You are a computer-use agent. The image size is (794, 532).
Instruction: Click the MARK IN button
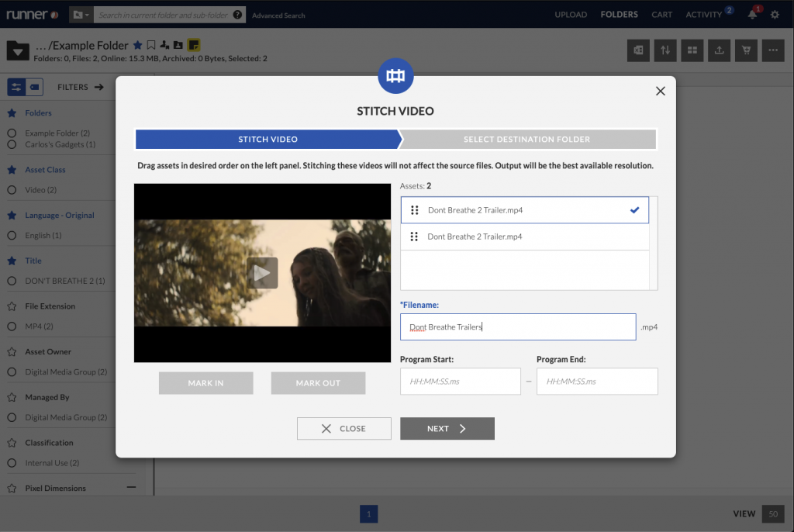(205, 383)
